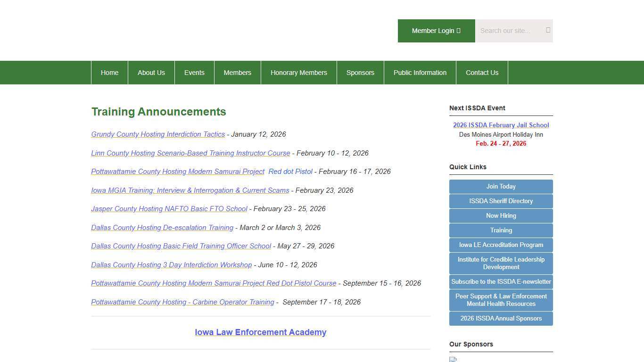
Task: Follow the Iowa Law Enforcement Academy link
Action: pyautogui.click(x=260, y=332)
